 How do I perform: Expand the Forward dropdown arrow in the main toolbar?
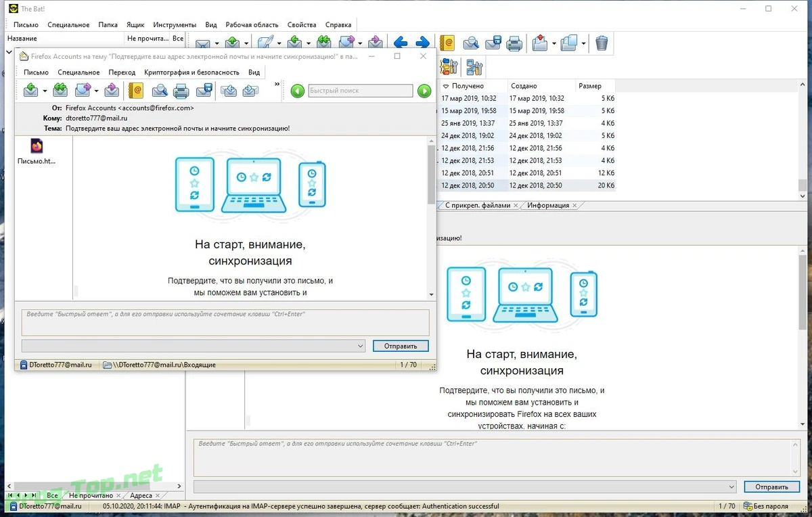(x=360, y=44)
